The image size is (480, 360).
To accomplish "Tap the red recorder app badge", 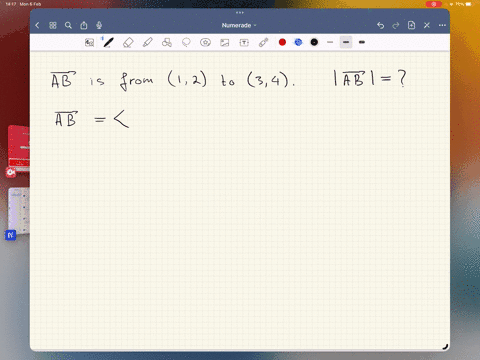I will 11,172.
